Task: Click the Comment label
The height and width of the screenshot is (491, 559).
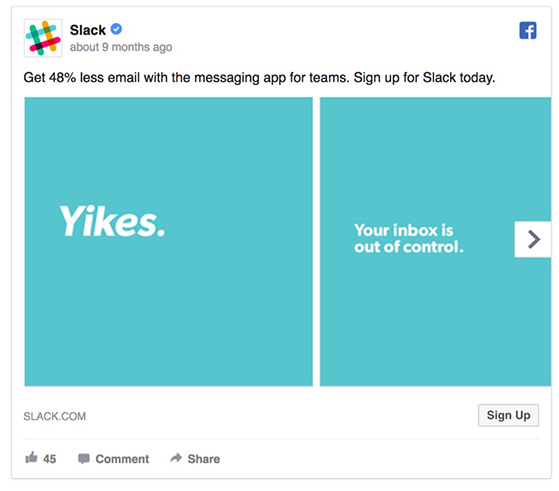Action: (x=122, y=459)
